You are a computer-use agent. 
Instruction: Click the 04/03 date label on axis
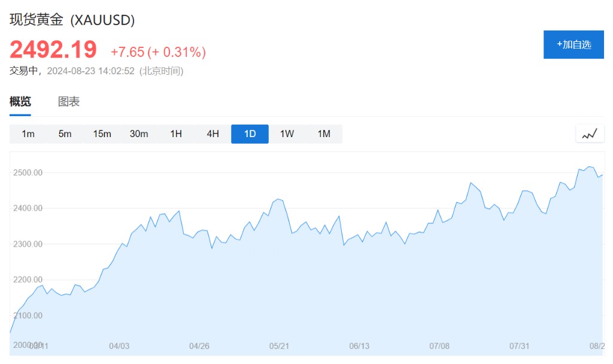pos(119,346)
